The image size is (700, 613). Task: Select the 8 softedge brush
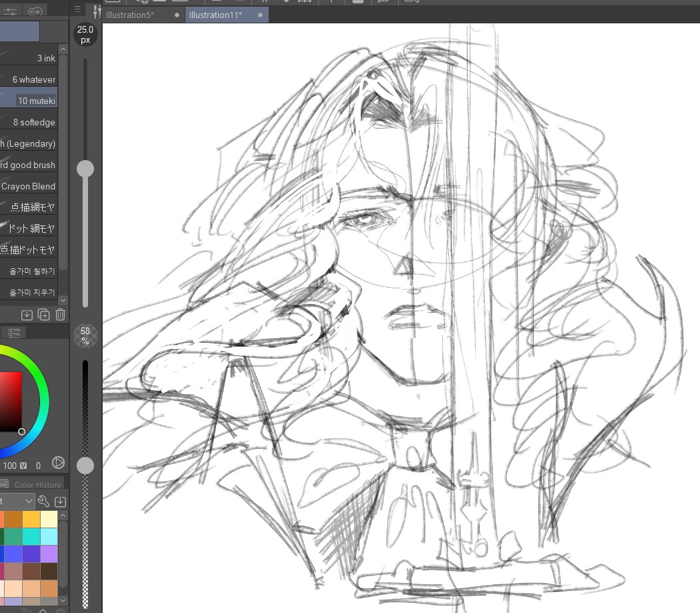[x=33, y=122]
